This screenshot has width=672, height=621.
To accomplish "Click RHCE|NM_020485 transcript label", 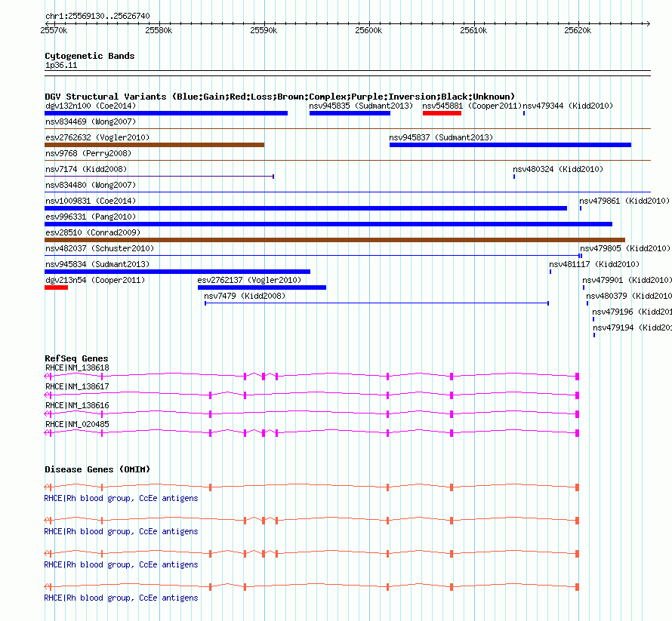I will [77, 424].
